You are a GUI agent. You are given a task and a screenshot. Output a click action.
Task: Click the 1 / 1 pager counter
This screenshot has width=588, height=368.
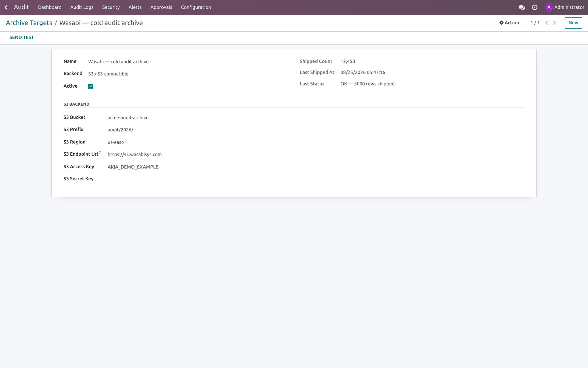pos(535,23)
